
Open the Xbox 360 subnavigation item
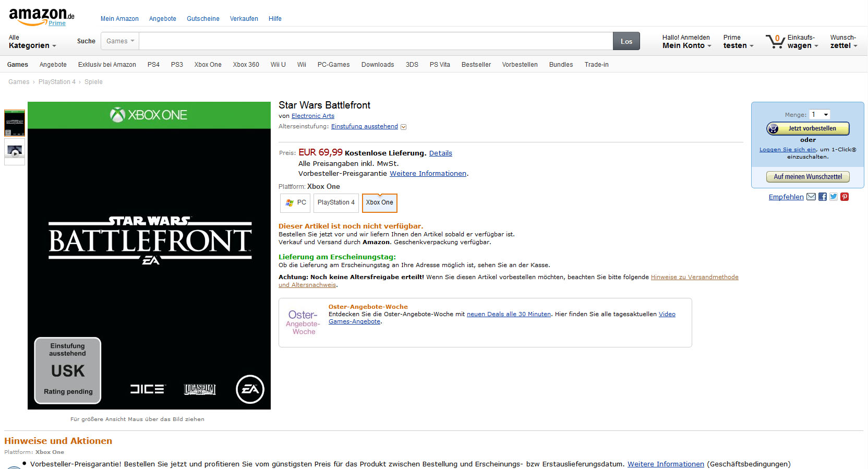coord(246,65)
